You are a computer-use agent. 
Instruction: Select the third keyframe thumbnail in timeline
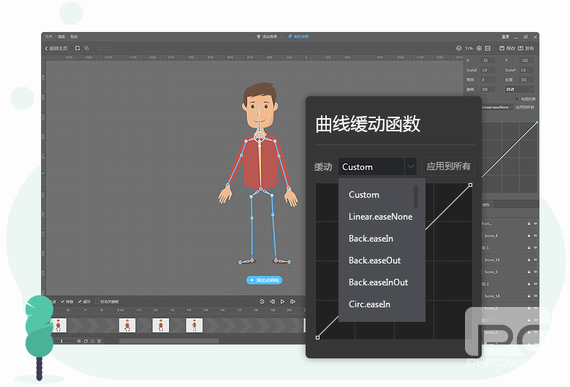(x=161, y=325)
